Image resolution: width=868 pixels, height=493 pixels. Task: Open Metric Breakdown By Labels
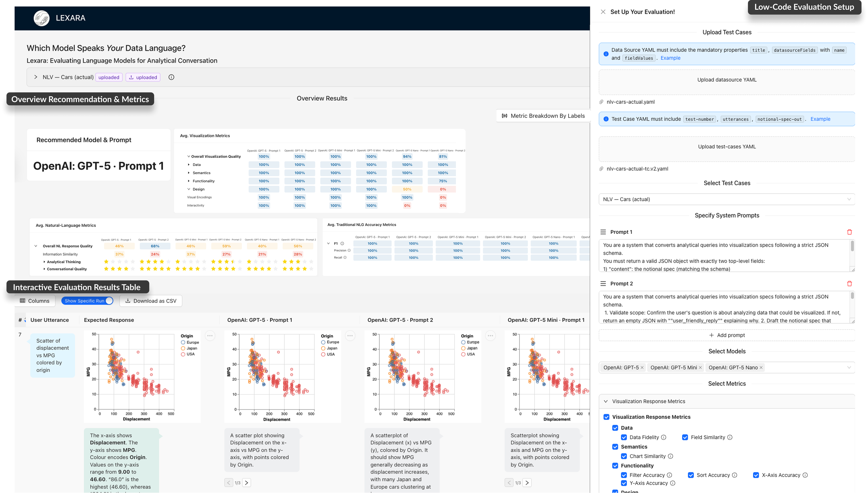point(543,116)
